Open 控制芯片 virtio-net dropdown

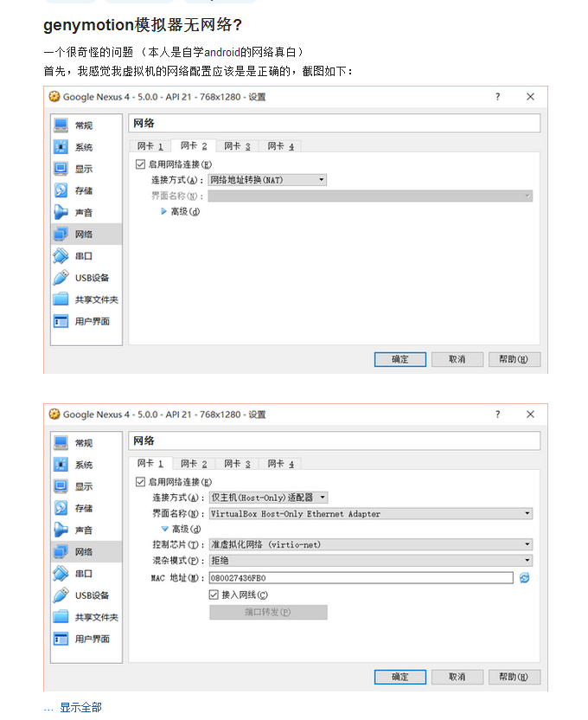pyautogui.click(x=371, y=544)
